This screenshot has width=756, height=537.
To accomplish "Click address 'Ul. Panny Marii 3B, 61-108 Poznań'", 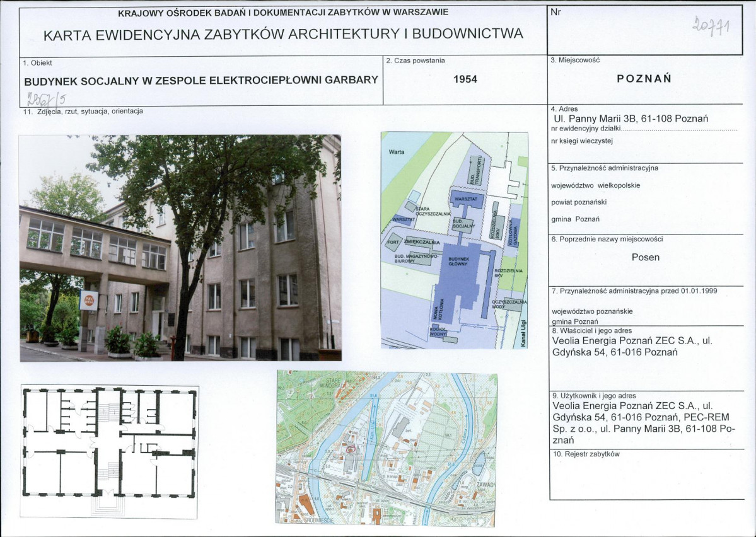I will point(631,118).
